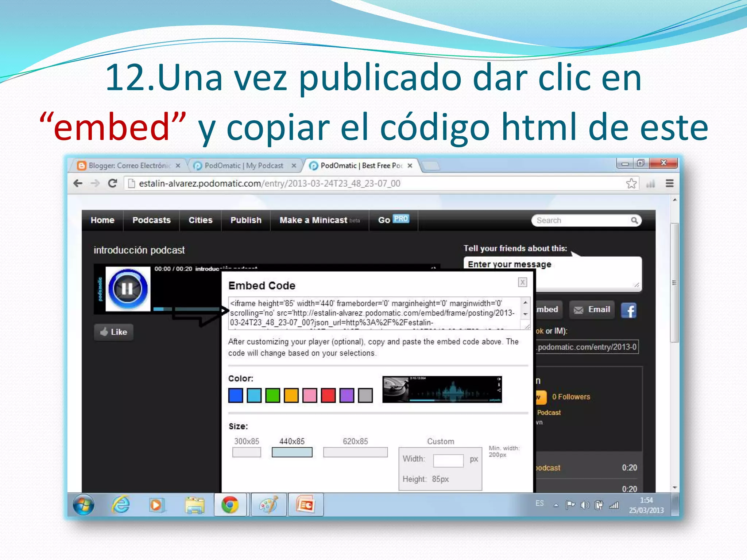This screenshot has height=560, width=747.
Task: Click the browser forward arrow
Action: click(95, 183)
